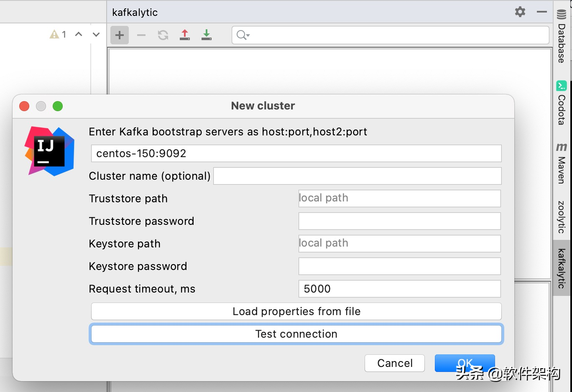
Task: Open search options magnifier dropdown
Action: (243, 35)
